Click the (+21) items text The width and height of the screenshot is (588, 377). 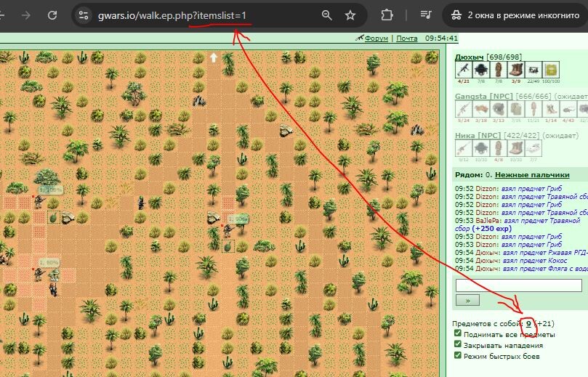point(544,323)
